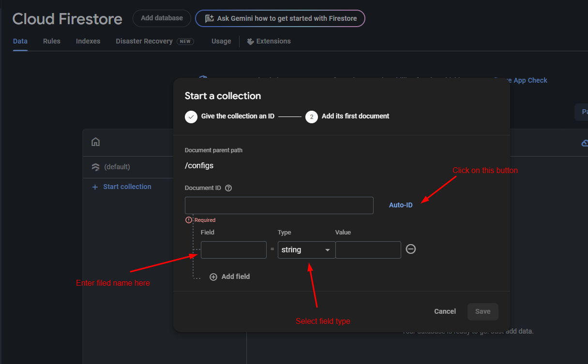Click the Document ID help question mark icon
The height and width of the screenshot is (364, 588).
pyautogui.click(x=228, y=188)
